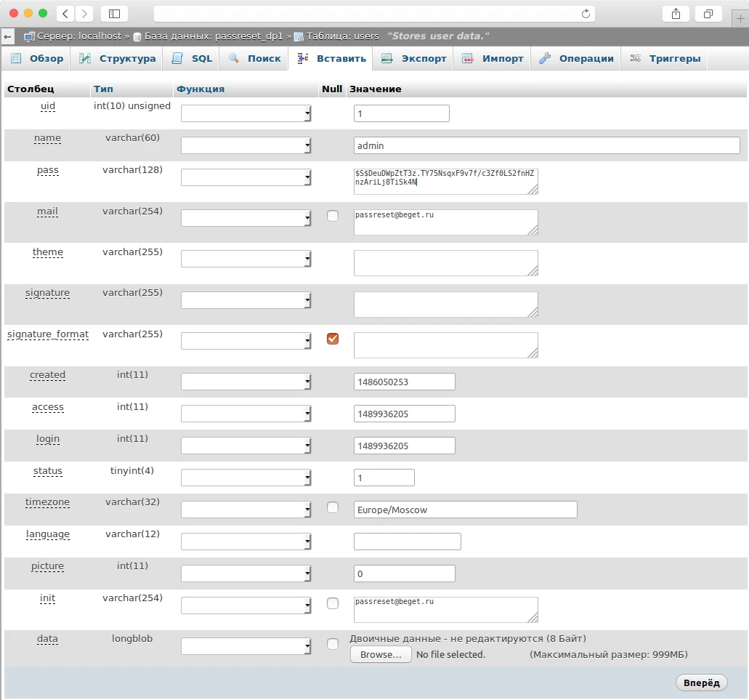Enable the Null checkbox for mail
Viewport: 749px width, 700px height.
(333, 216)
